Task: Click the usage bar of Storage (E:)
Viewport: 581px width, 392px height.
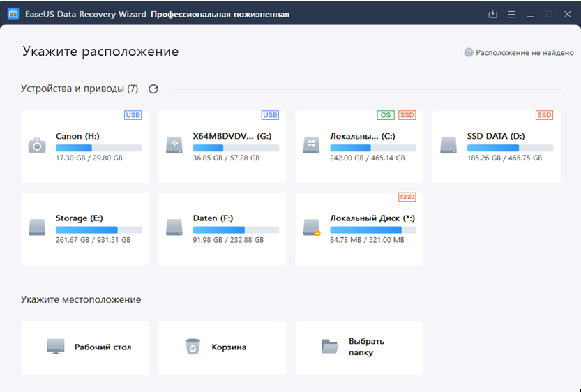Action: click(98, 229)
